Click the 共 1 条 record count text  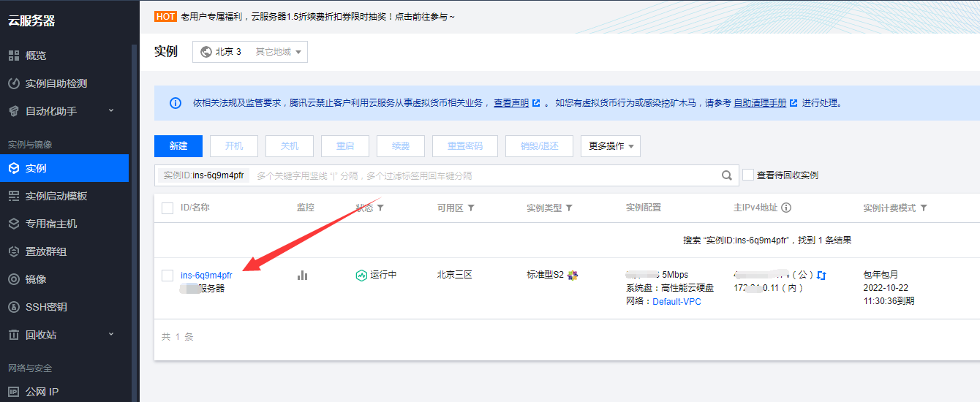point(178,337)
